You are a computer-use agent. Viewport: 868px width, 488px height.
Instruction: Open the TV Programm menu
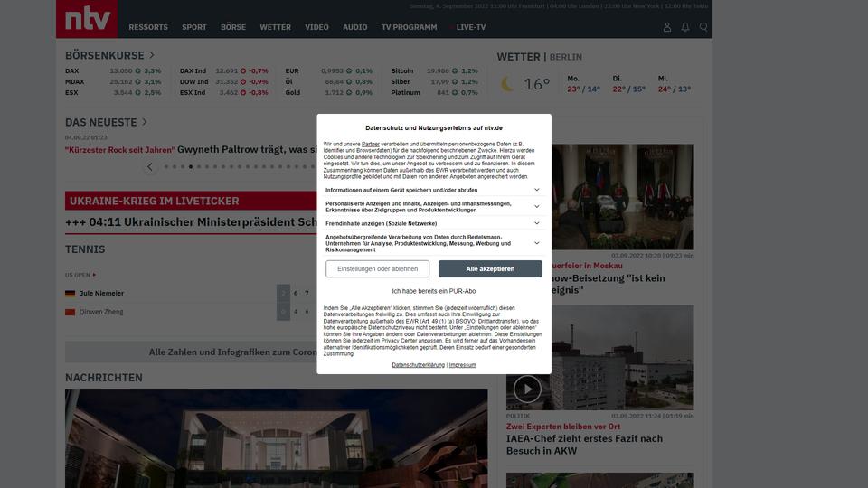409,27
